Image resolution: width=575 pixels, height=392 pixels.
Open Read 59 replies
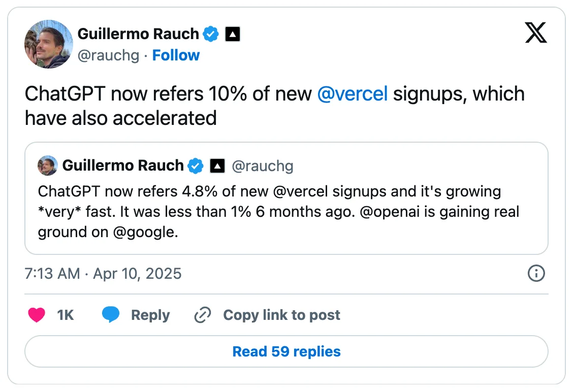pos(286,351)
